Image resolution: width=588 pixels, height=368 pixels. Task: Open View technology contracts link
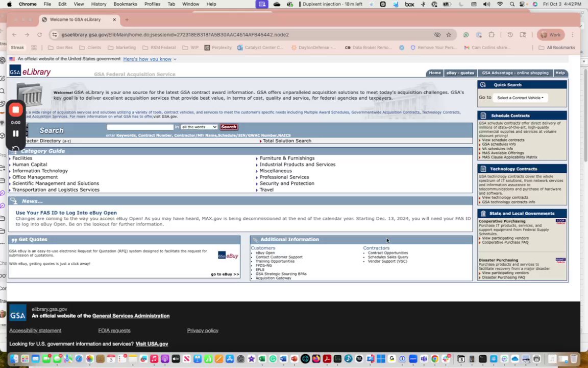505,197
